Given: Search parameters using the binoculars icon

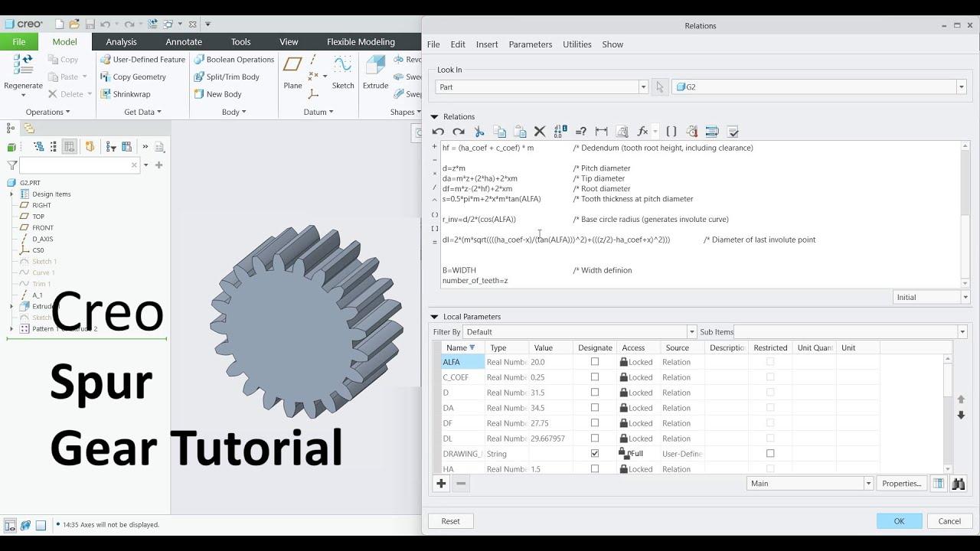Looking at the screenshot, I should pos(958,484).
